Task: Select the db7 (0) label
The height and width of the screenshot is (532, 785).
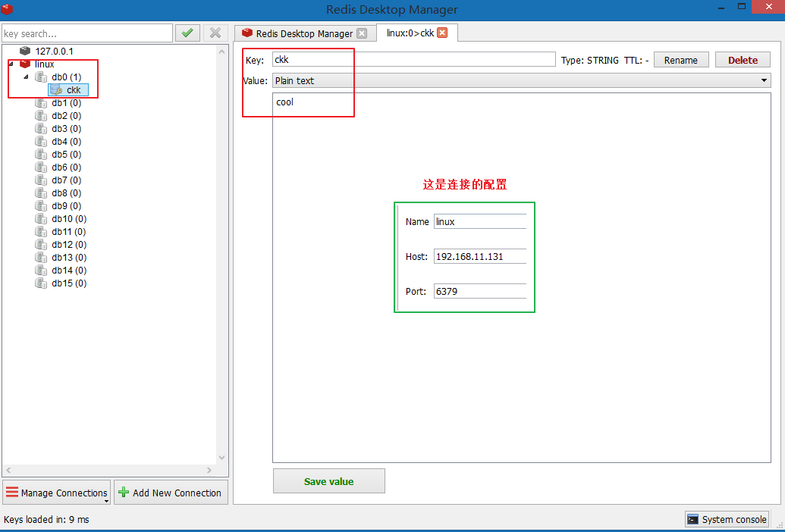Action: (x=67, y=180)
